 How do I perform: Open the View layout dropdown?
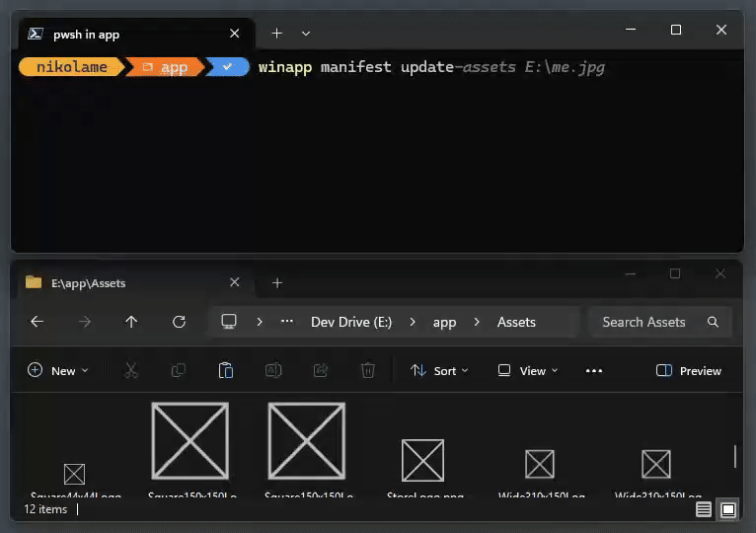pos(528,371)
